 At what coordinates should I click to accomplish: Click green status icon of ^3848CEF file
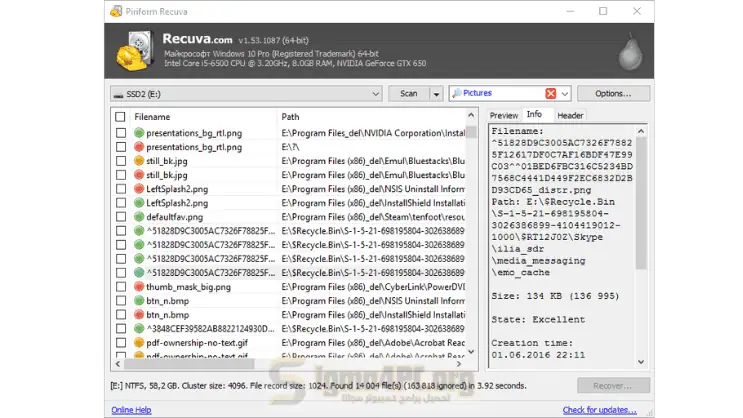tap(139, 328)
